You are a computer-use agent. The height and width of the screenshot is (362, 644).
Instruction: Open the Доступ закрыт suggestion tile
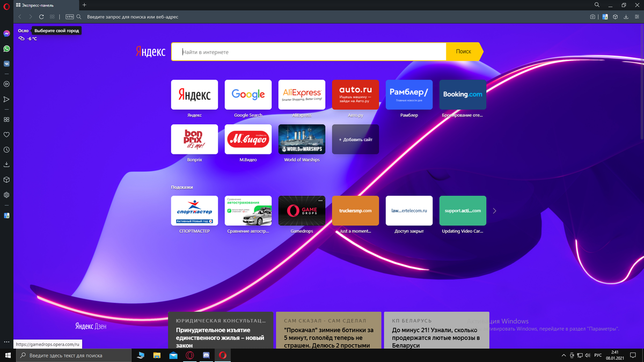[409, 211]
